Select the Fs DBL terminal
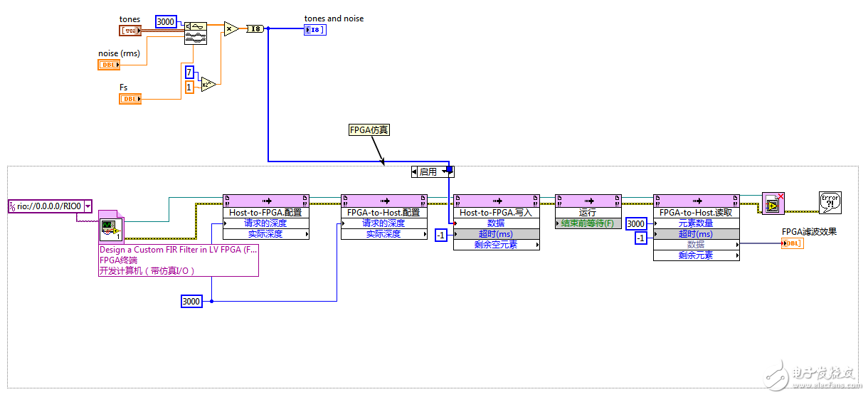The height and width of the screenshot is (397, 868). pos(130,98)
